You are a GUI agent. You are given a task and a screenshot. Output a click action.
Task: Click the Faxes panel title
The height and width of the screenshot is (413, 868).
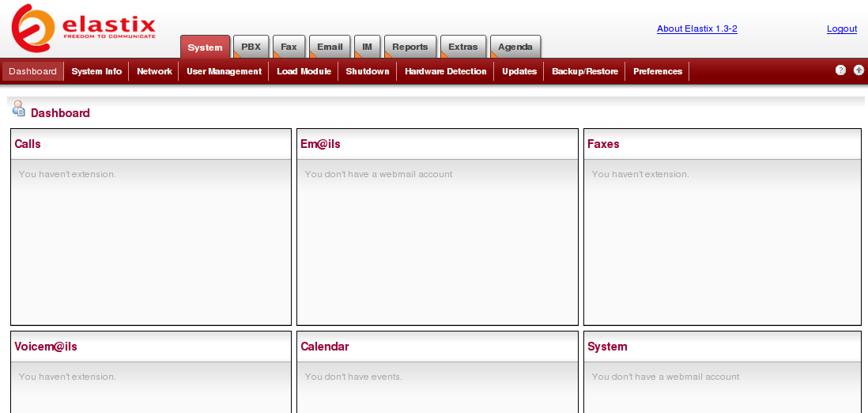pyautogui.click(x=603, y=144)
